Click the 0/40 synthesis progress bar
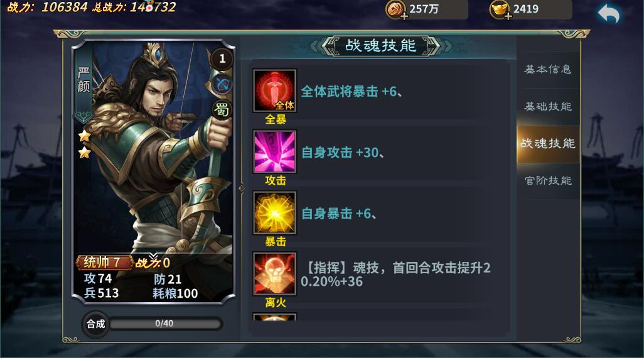 point(164,323)
